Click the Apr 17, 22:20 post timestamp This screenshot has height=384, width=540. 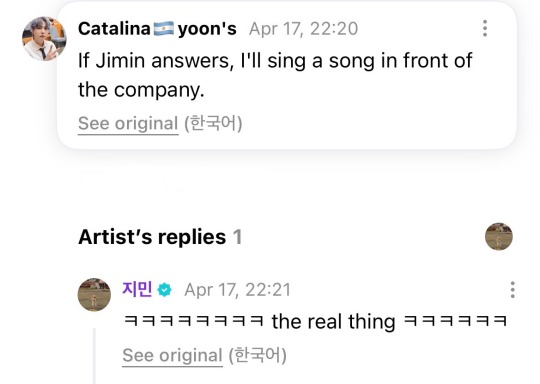(x=303, y=29)
